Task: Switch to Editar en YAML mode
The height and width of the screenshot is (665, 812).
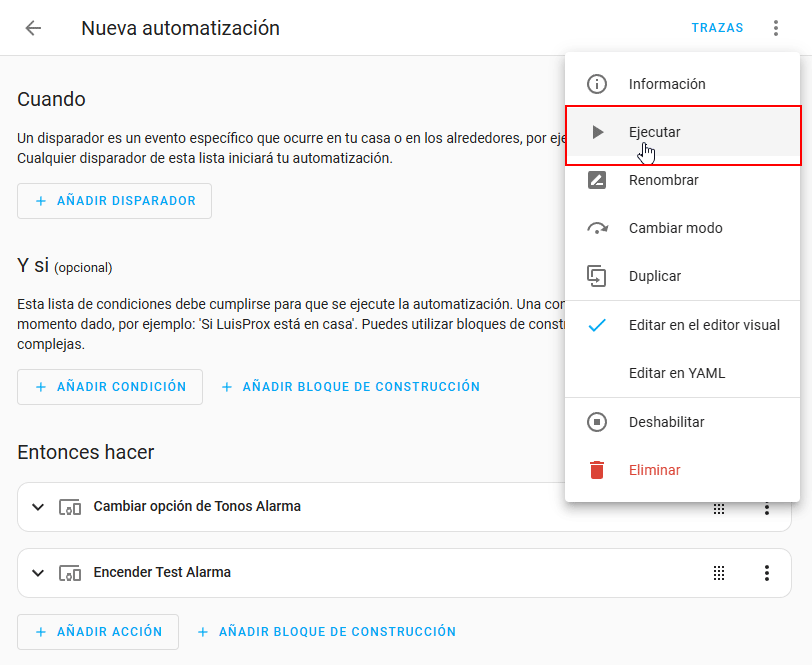Action: coord(677,373)
